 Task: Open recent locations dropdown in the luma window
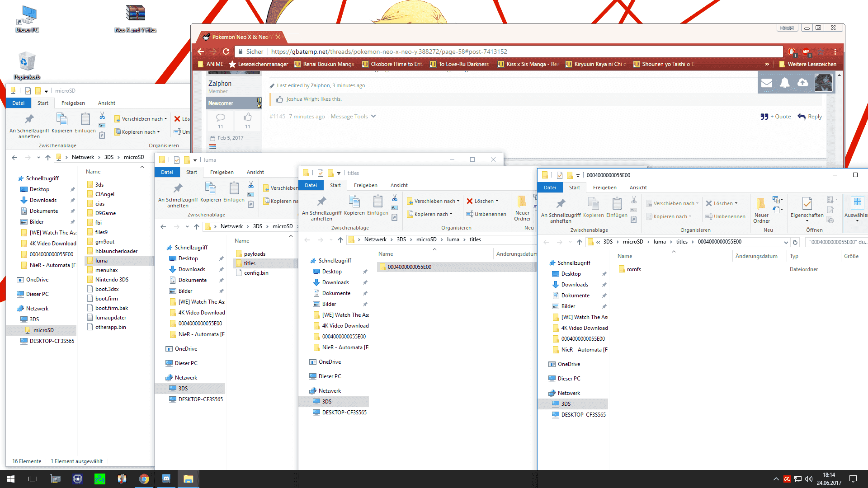coord(187,227)
